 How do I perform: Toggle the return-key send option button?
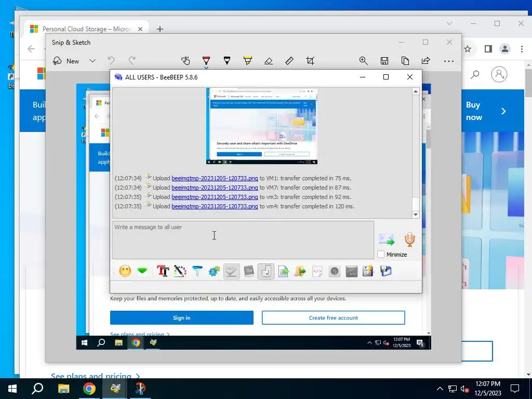coord(266,271)
